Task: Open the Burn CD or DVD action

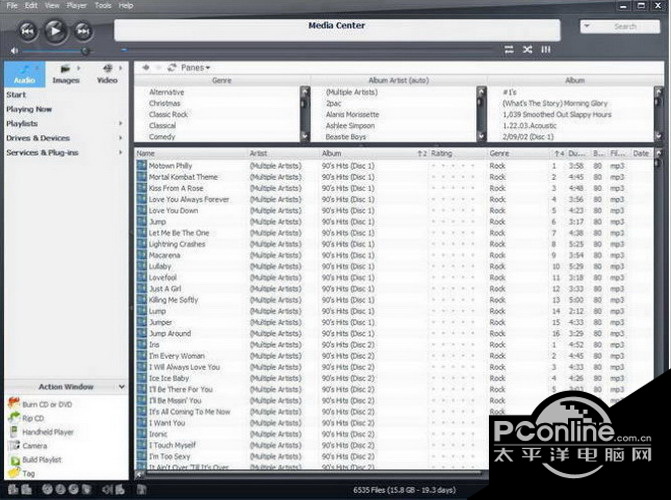Action: 47,404
